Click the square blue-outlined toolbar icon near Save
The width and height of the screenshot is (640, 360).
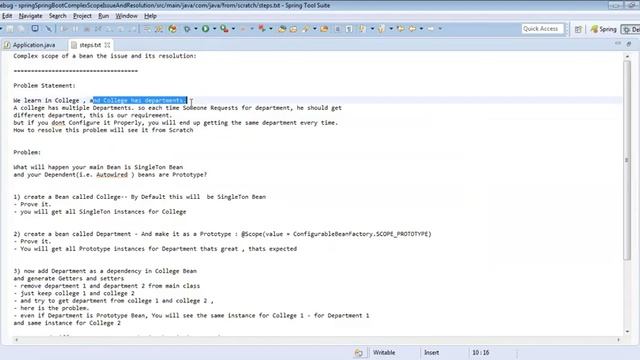(x=35, y=28)
